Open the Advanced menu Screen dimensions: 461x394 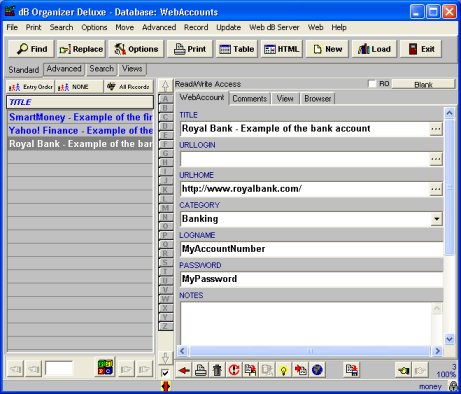[x=159, y=27]
